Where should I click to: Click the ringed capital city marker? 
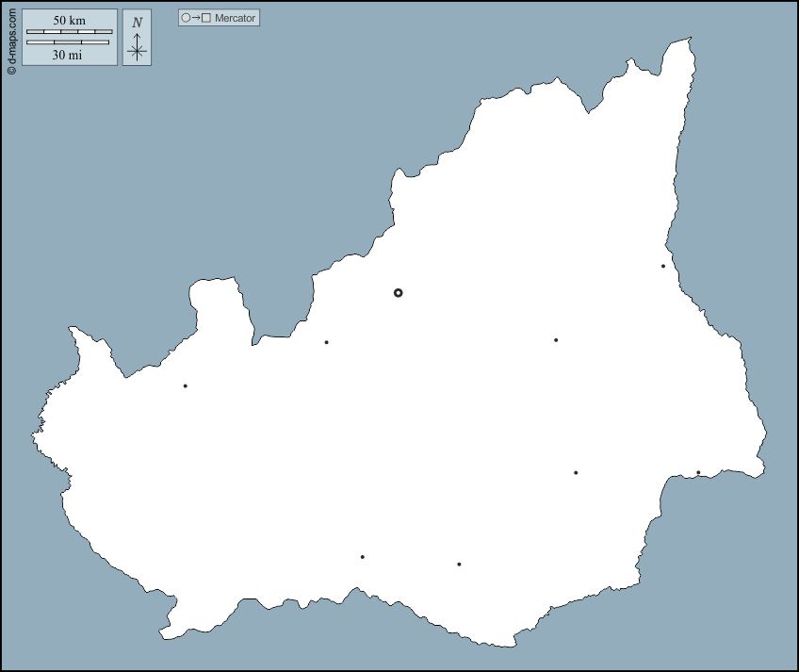(398, 293)
